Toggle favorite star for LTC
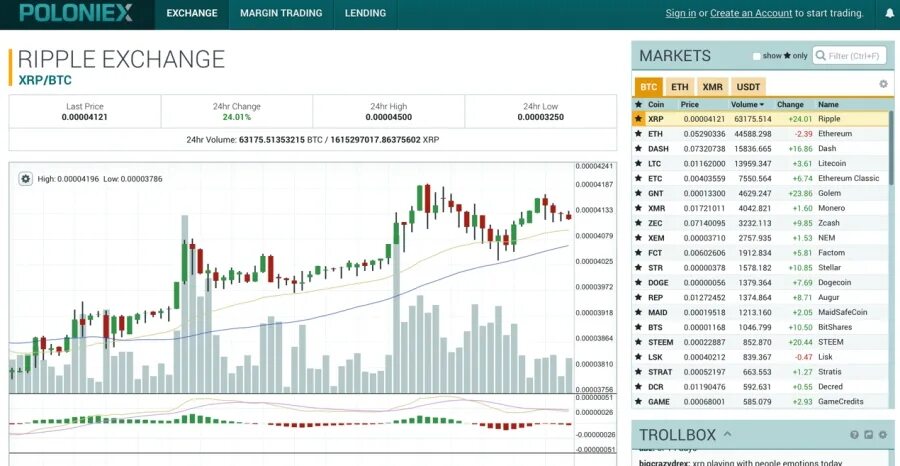This screenshot has width=900, height=466. click(x=638, y=164)
